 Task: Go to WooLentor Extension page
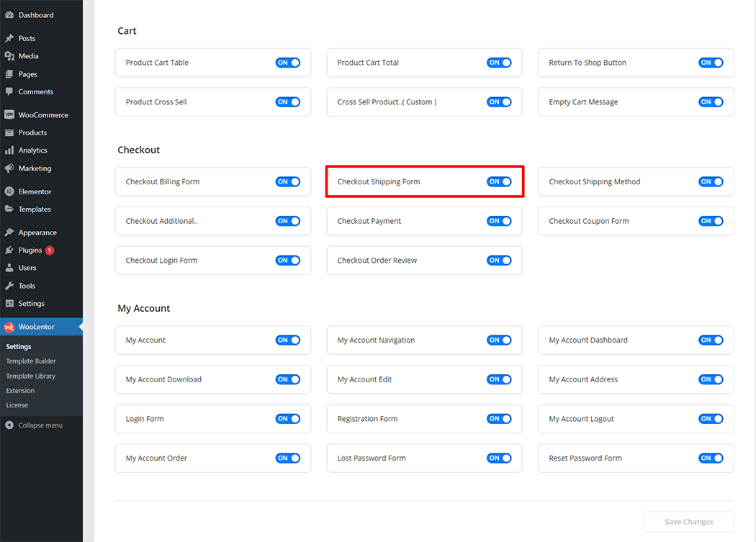coord(20,391)
